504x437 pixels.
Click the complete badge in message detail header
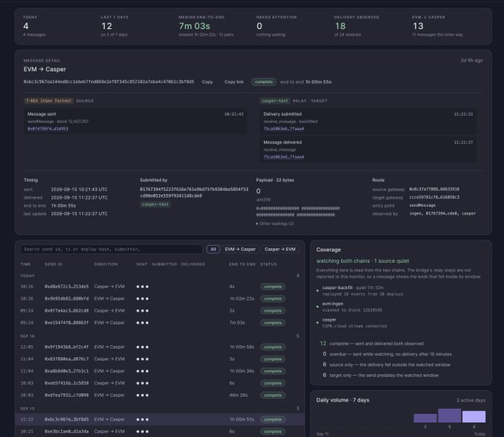coord(264,82)
